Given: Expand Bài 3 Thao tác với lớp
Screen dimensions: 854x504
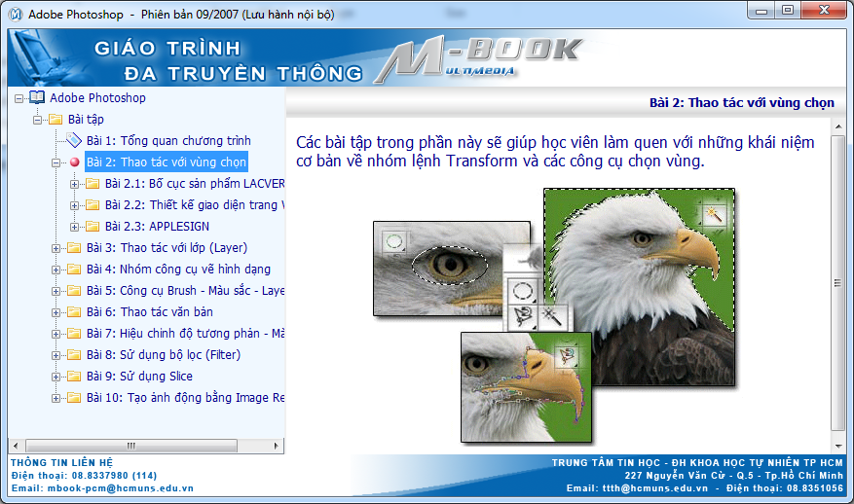Looking at the screenshot, I should (56, 248).
